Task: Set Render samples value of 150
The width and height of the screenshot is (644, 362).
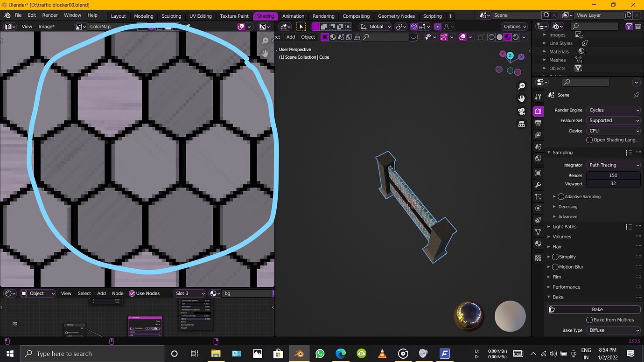Action: pyautogui.click(x=613, y=175)
